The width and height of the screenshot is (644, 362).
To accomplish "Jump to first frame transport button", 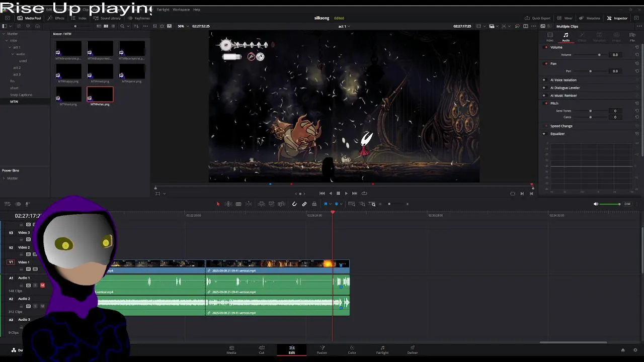I will [x=322, y=193].
